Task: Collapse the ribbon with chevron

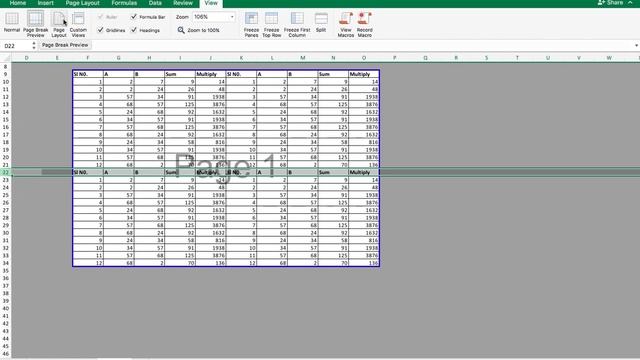Action: click(x=630, y=3)
